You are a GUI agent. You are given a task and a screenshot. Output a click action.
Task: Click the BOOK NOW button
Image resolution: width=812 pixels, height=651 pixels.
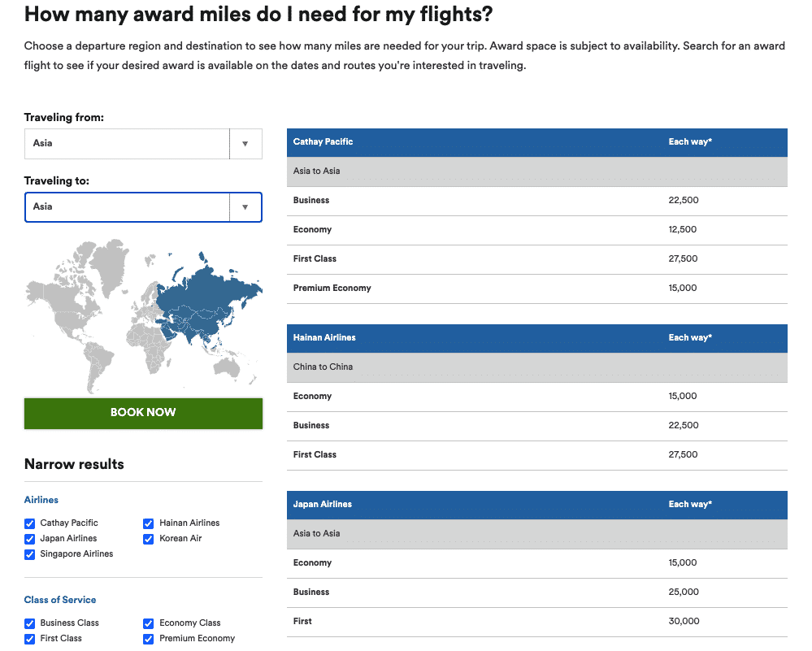pos(143,413)
